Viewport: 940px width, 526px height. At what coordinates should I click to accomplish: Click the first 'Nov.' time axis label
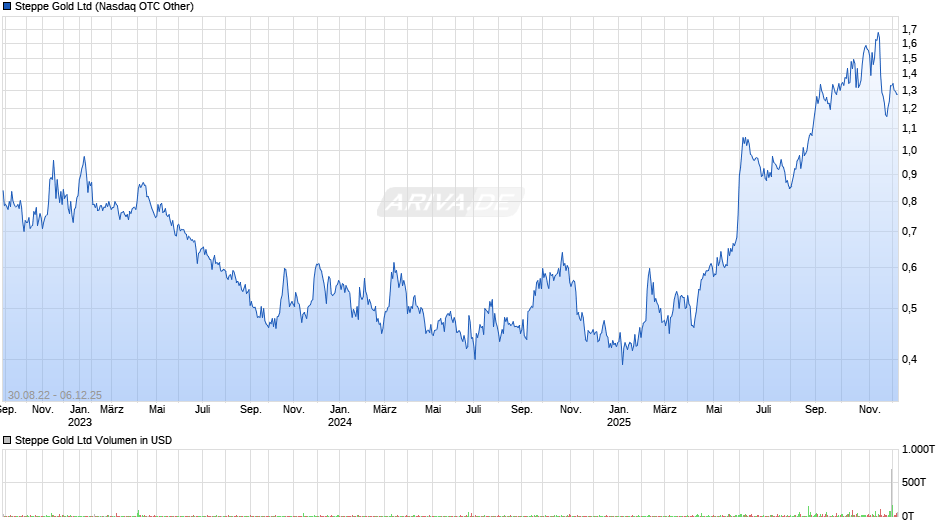[43, 410]
